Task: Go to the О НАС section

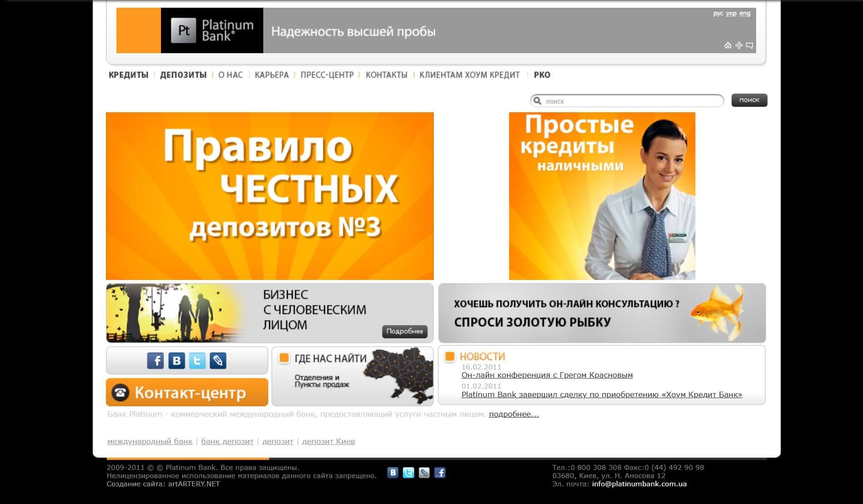Action: 231,75
